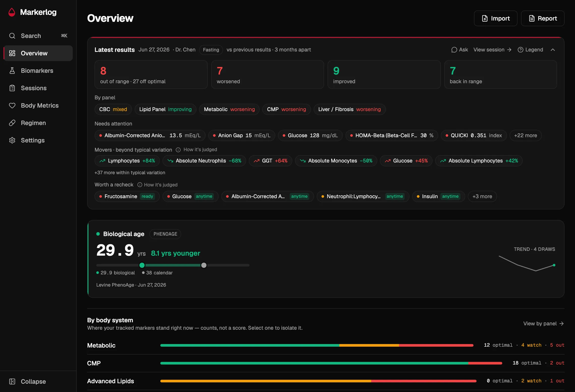Open the QUICKI 0.351 index chip
The width and height of the screenshot is (575, 392).
point(474,135)
